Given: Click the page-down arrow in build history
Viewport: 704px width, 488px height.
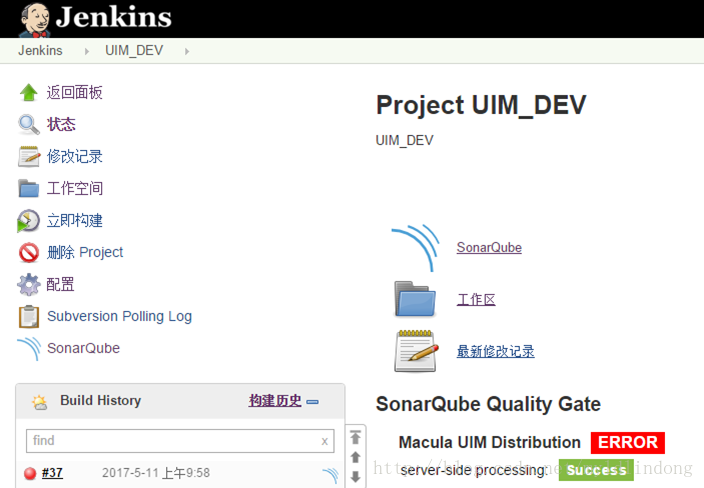Looking at the screenshot, I should 355,476.
